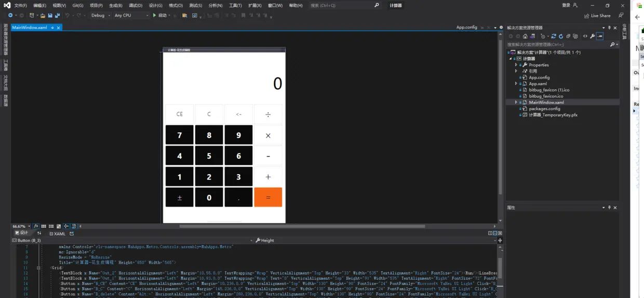Click the Visual Studio logo icon
This screenshot has width=644, height=298.
pyautogui.click(x=7, y=5)
